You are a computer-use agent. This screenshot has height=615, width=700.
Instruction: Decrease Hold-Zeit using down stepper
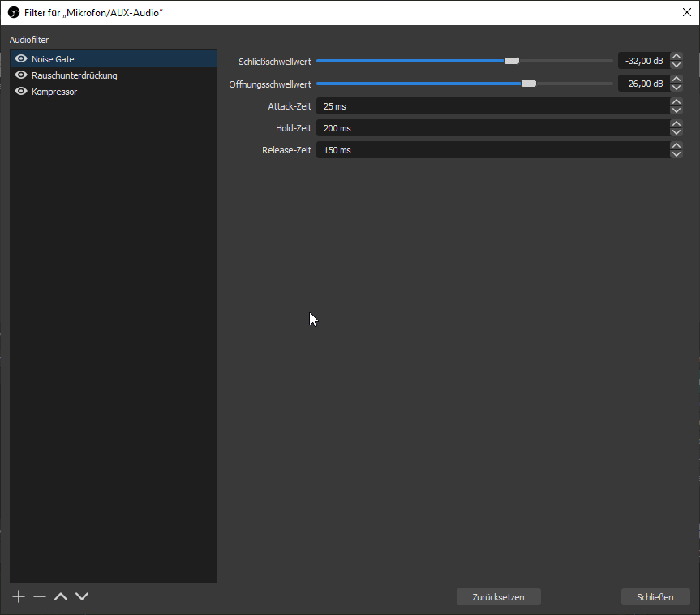[x=676, y=132]
